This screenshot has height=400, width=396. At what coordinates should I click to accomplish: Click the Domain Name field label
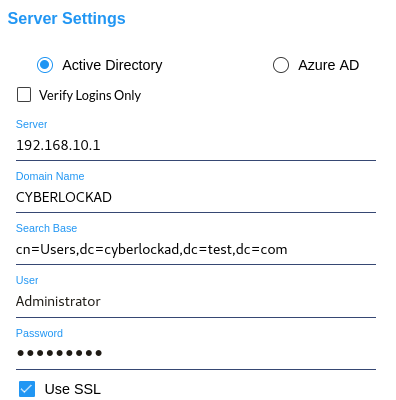(50, 176)
